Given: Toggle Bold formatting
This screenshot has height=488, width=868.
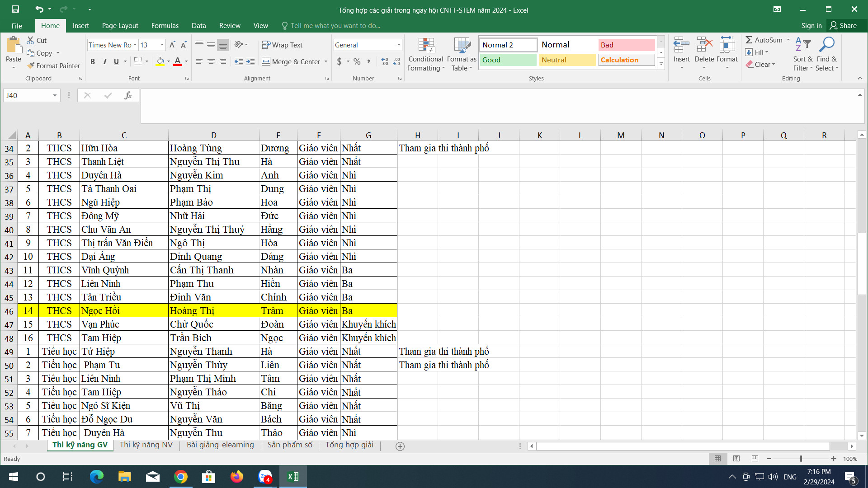Looking at the screenshot, I should pyautogui.click(x=93, y=61).
